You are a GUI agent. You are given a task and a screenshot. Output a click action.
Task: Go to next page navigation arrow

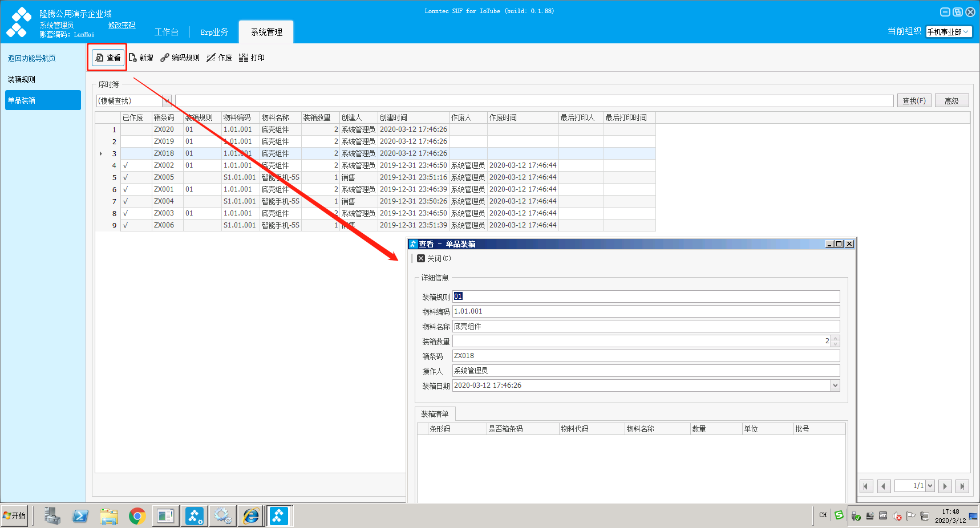click(x=945, y=486)
